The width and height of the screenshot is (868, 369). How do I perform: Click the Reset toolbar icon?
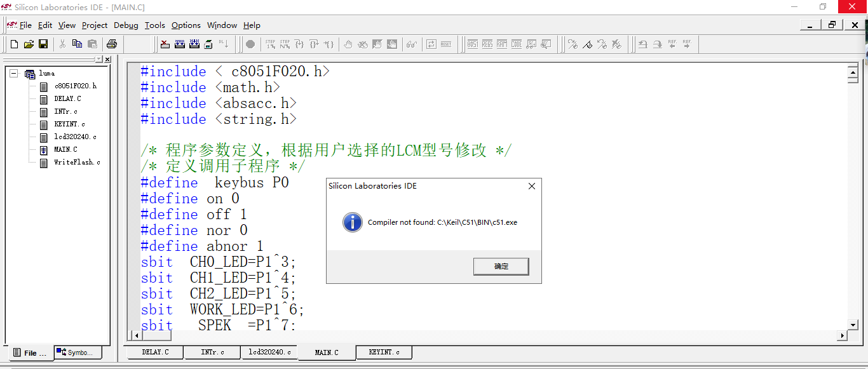coord(446,44)
